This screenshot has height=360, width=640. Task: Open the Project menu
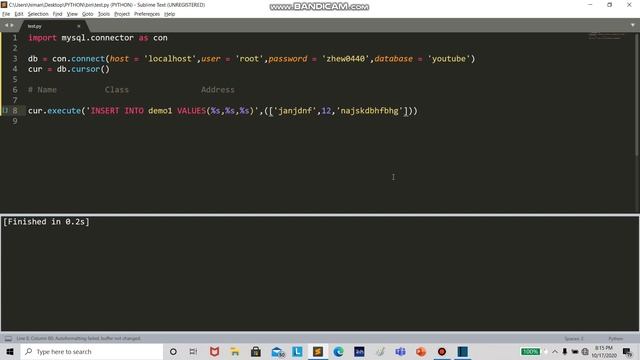pyautogui.click(x=122, y=14)
